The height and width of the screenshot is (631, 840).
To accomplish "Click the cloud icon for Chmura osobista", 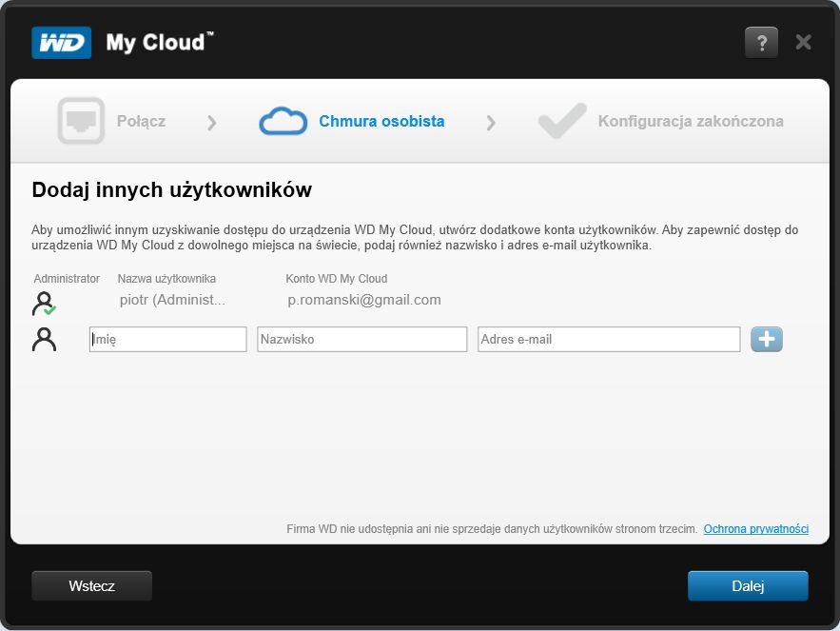I will pos(283,121).
